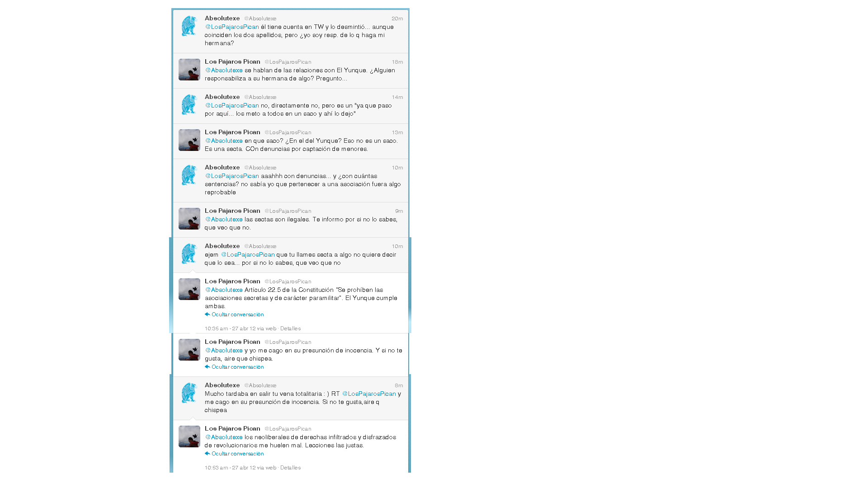The image size is (868, 488).
Task: Click avatar beside the "Artículo 22.5" tweet
Action: click(x=189, y=289)
